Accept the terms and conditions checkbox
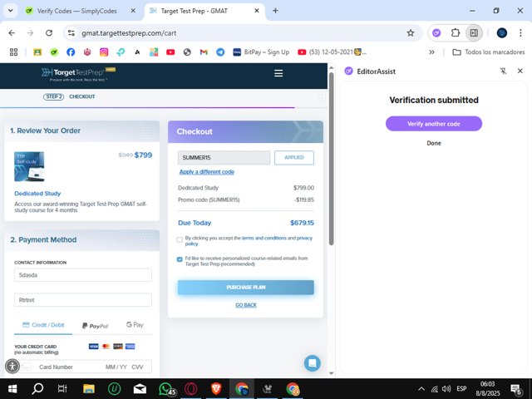532x399 pixels. [x=180, y=239]
